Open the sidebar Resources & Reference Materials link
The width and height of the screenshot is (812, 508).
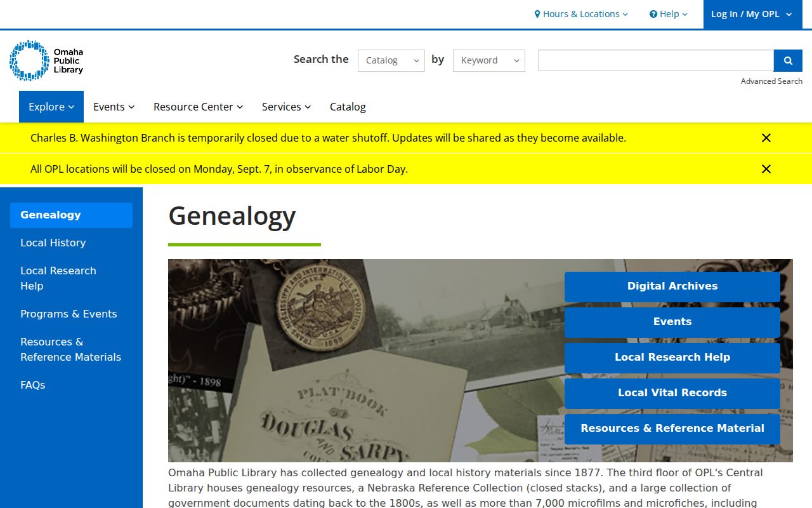(71, 349)
